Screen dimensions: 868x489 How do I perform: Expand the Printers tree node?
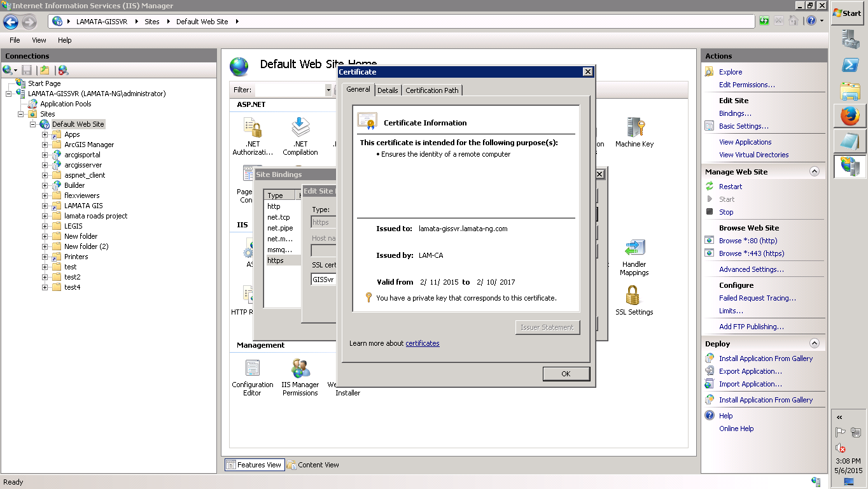[45, 257]
